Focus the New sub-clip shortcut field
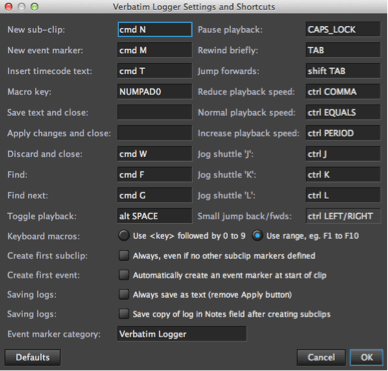Viewport: 388px width, 371px height. click(155, 29)
